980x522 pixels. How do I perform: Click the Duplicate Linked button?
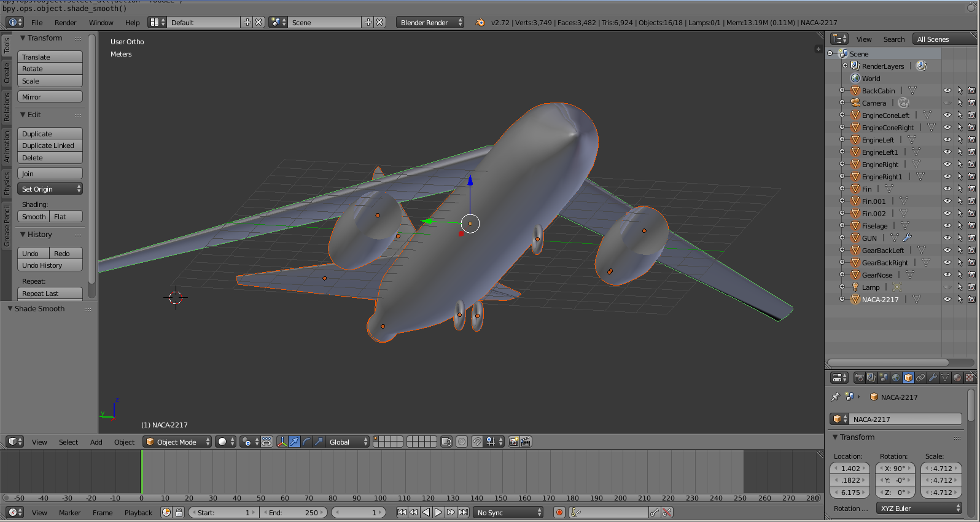[x=50, y=146]
